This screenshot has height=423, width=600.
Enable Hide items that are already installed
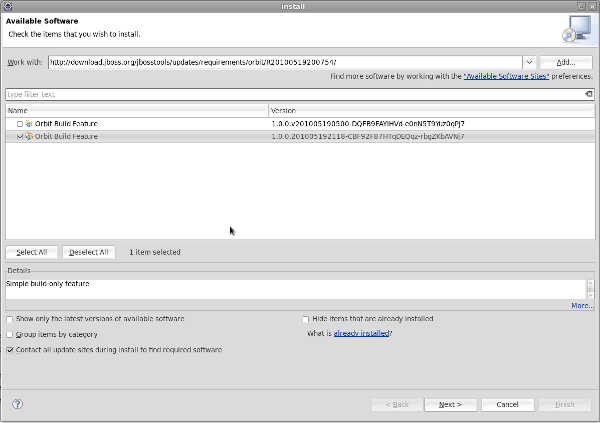click(x=305, y=318)
